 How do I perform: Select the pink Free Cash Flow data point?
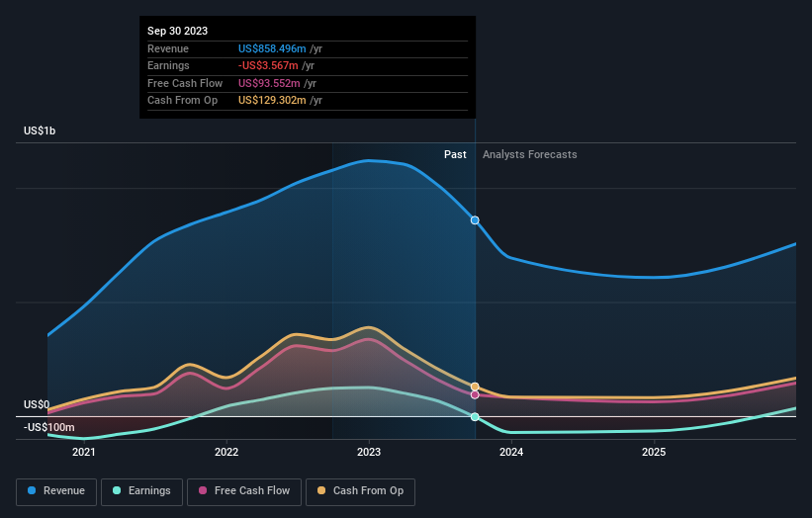click(x=475, y=394)
